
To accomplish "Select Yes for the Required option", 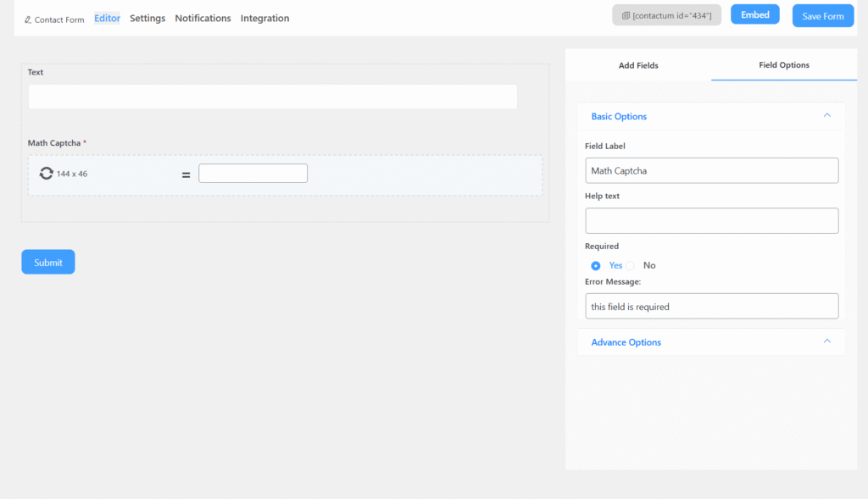I will point(596,266).
